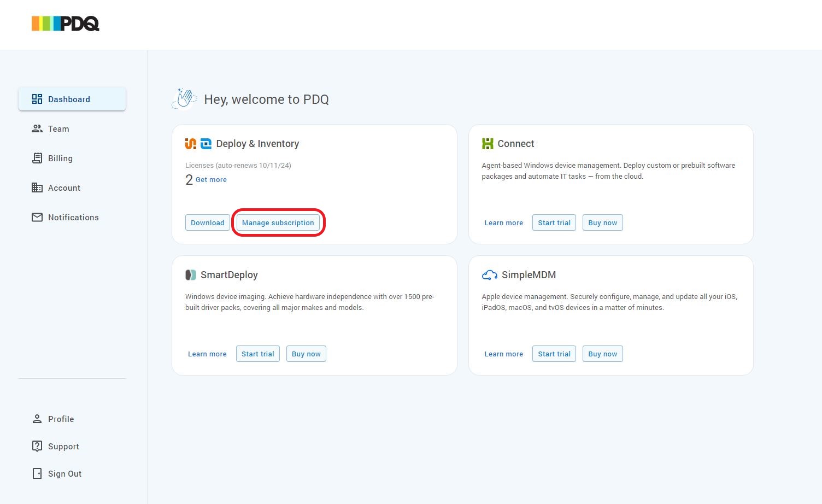This screenshot has height=504, width=822.
Task: Click the orange PDQ Inventory icon
Action: click(x=191, y=144)
